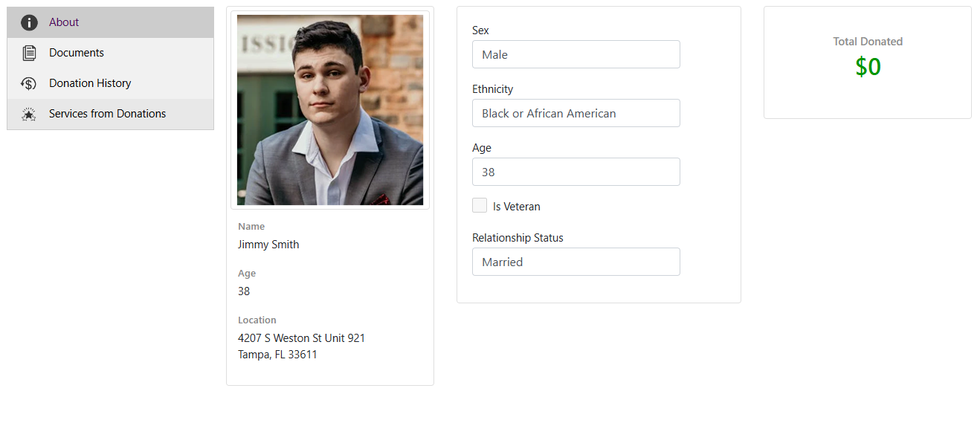The image size is (980, 423).
Task: Go to Donation History
Action: (90, 83)
